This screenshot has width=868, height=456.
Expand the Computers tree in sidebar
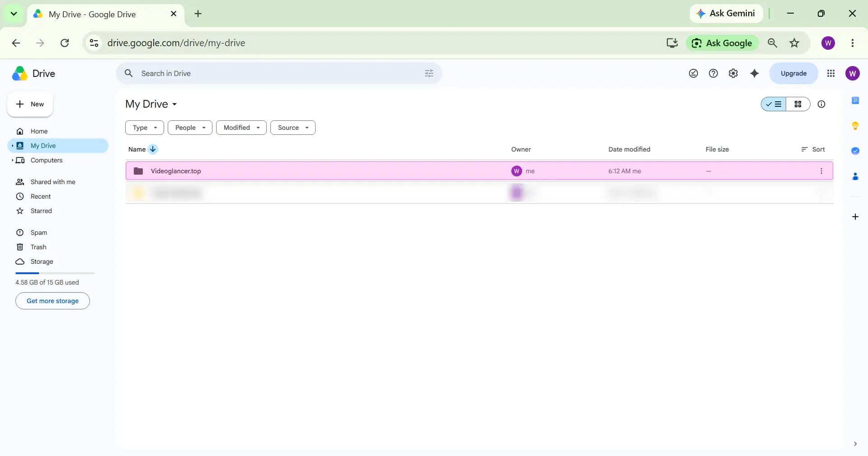[x=12, y=160]
